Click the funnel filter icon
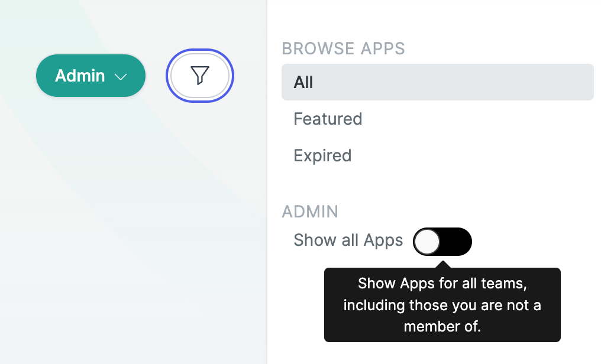 click(x=200, y=75)
